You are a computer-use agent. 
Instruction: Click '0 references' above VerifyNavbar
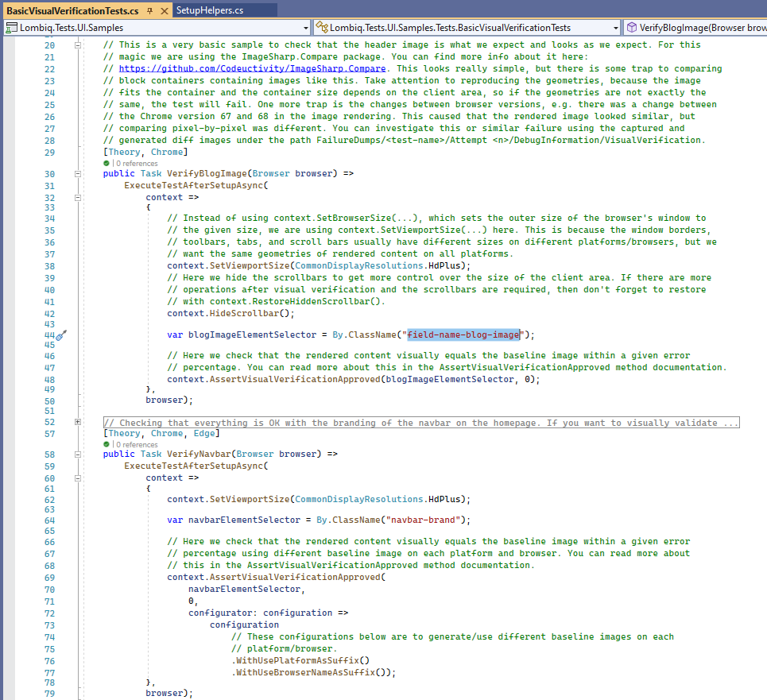(137, 444)
